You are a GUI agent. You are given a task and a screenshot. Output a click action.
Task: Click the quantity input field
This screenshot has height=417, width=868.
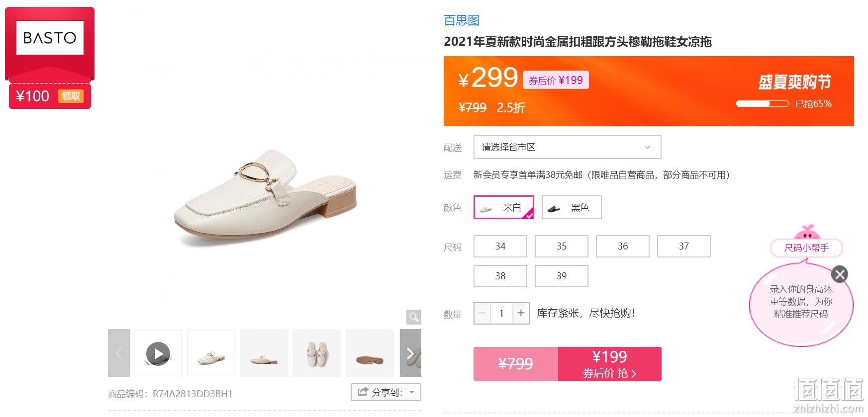pos(501,313)
